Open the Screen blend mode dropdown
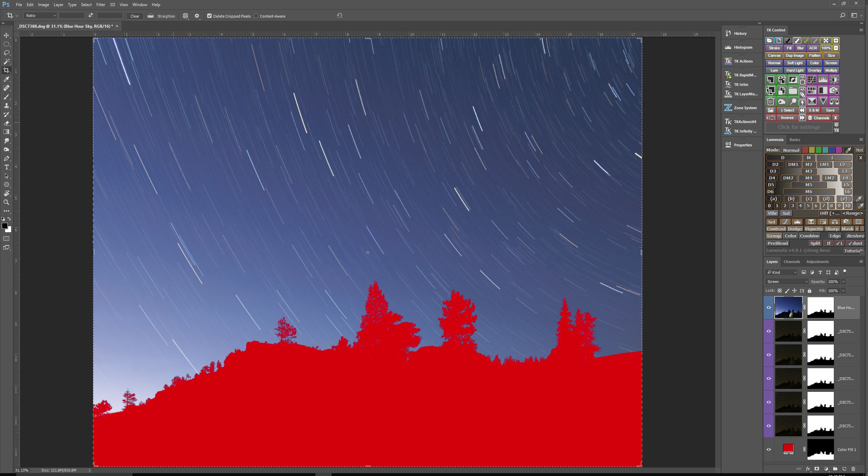868x476 pixels. (x=787, y=282)
